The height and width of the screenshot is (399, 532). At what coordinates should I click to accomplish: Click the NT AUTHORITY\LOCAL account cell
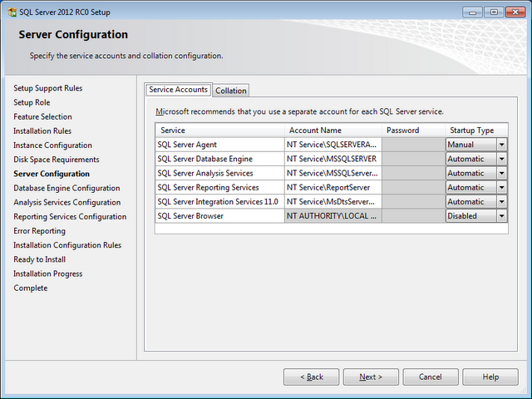(x=332, y=216)
